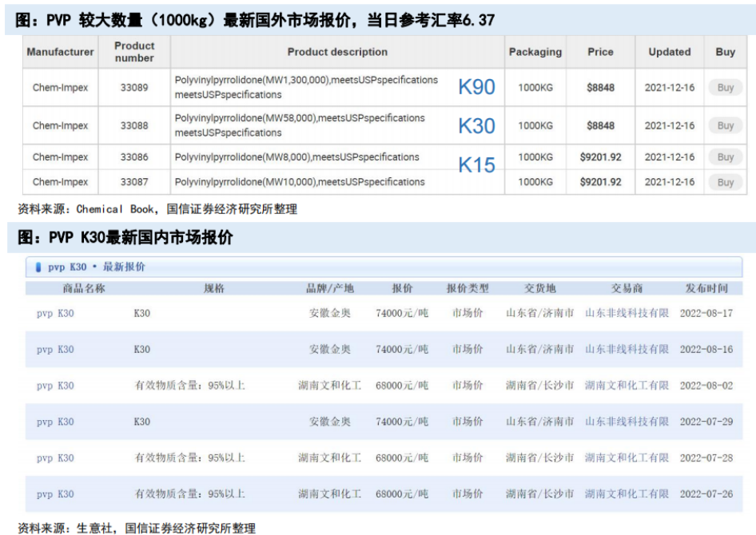Click Buy button for product 33089

(725, 88)
